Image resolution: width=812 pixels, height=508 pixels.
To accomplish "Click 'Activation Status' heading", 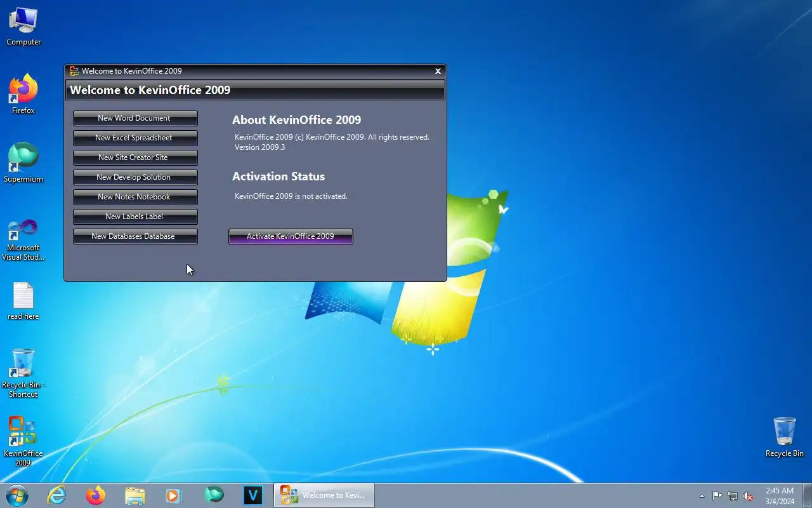I will point(278,177).
